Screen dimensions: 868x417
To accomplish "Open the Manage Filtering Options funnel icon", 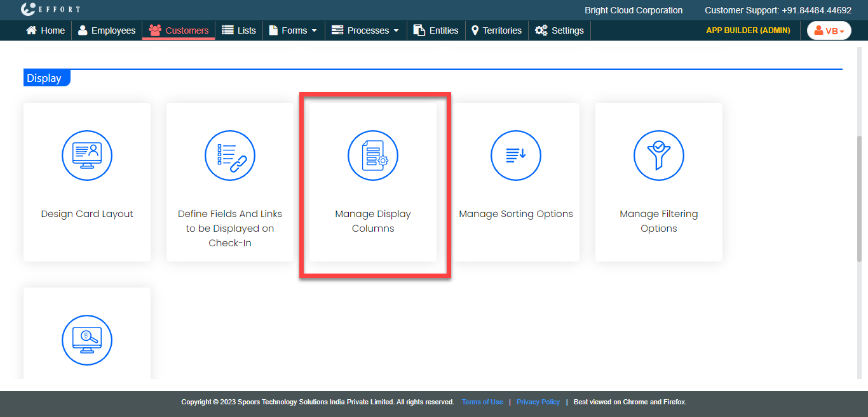I will coord(659,156).
